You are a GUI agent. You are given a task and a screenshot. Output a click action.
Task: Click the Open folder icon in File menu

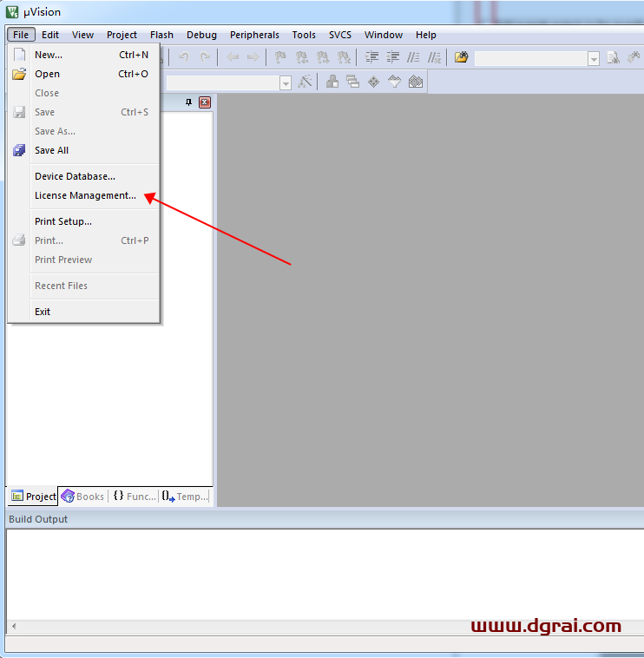[x=19, y=74]
